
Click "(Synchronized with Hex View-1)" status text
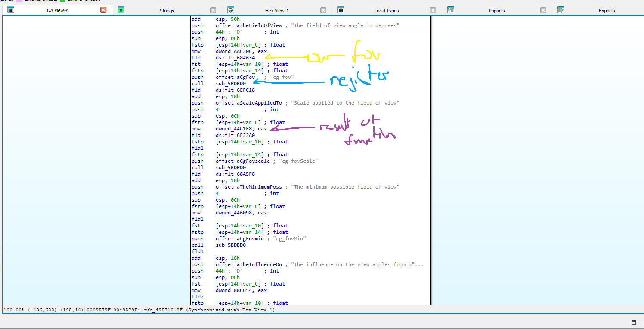pyautogui.click(x=230, y=310)
